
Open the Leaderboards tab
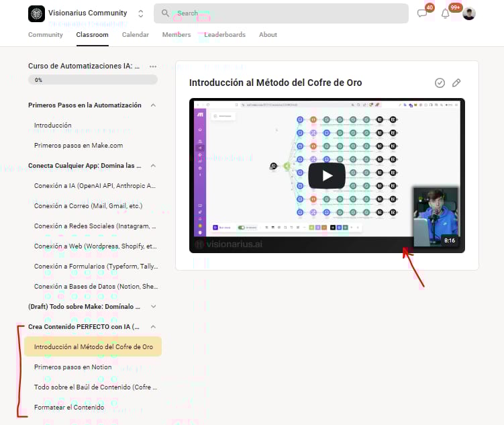pos(225,35)
